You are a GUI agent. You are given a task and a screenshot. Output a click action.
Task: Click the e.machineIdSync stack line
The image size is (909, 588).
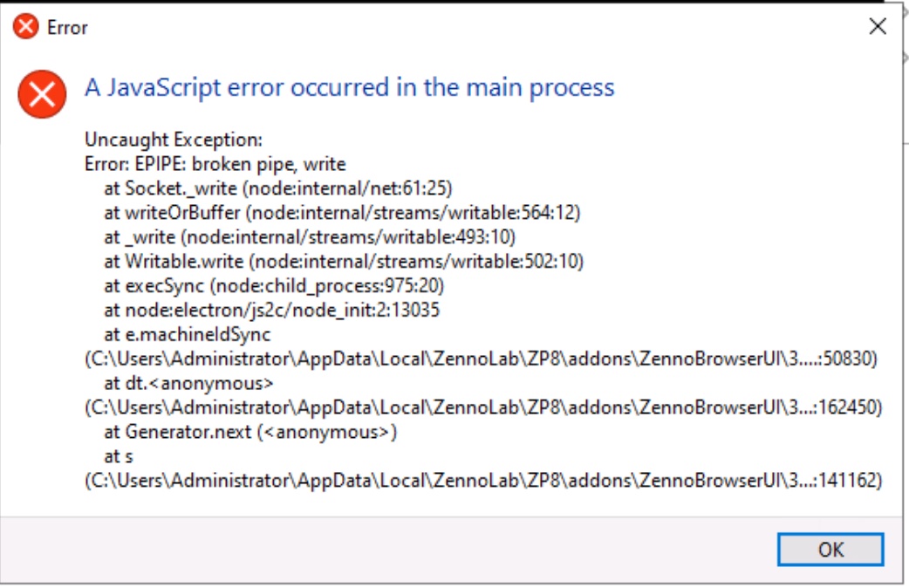click(x=188, y=335)
